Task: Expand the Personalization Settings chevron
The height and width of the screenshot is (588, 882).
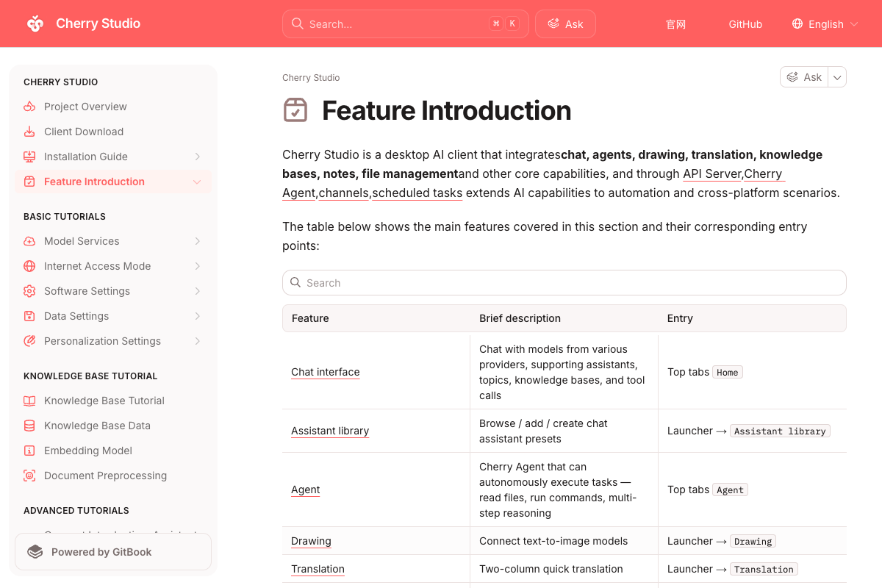Action: [x=197, y=341]
